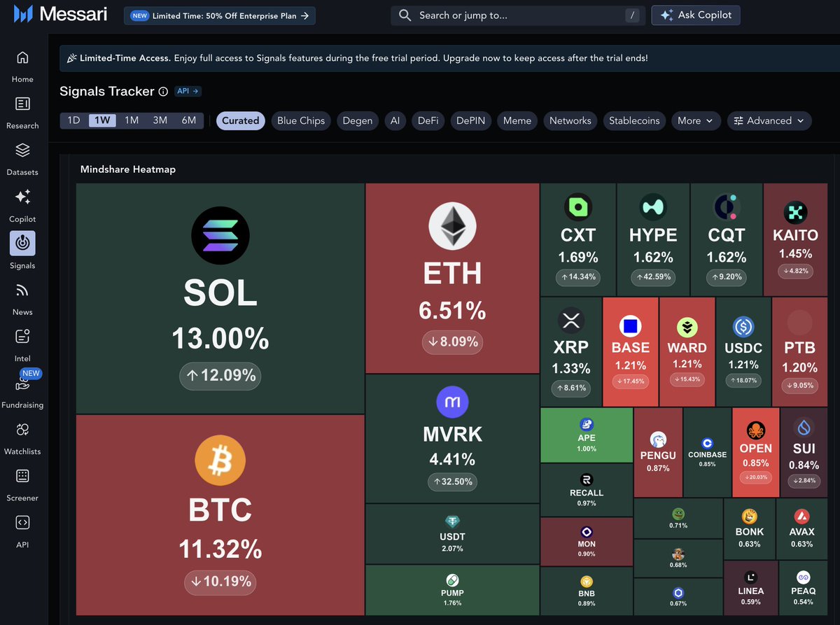Select the Stablecoins filter

(x=634, y=120)
